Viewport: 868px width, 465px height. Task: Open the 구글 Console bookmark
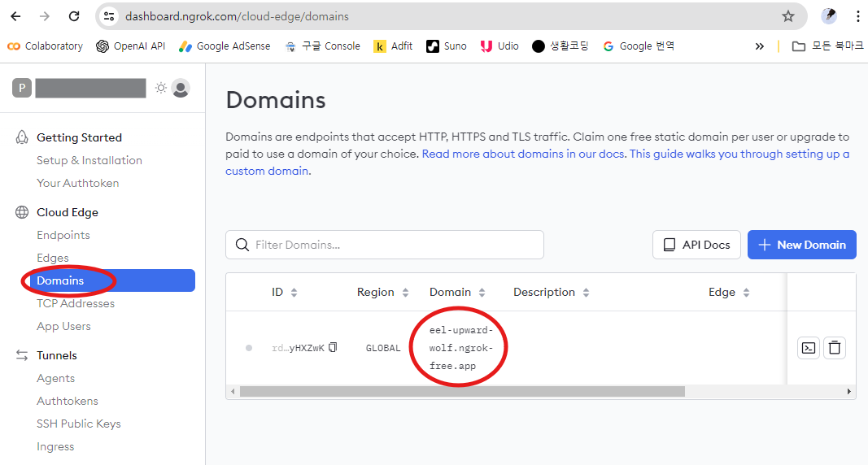tap(322, 46)
